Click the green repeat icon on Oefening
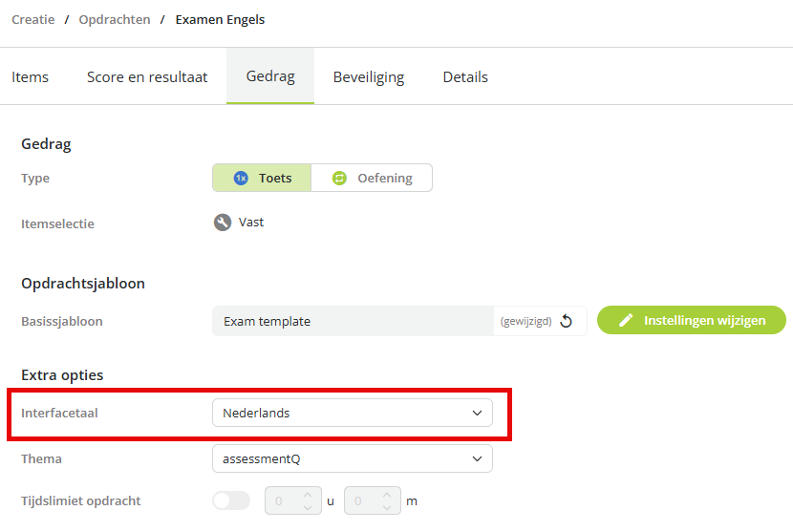793x532 pixels. [339, 178]
